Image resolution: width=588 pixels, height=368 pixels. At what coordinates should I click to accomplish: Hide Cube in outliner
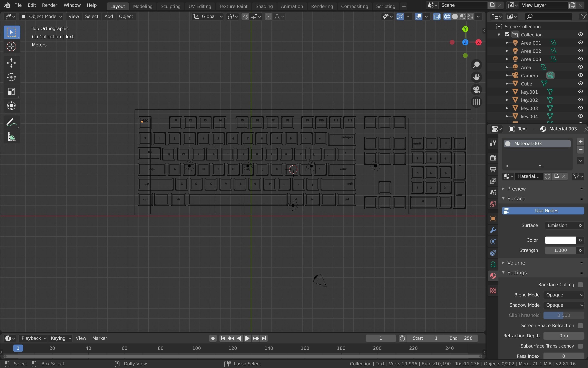pyautogui.click(x=580, y=83)
